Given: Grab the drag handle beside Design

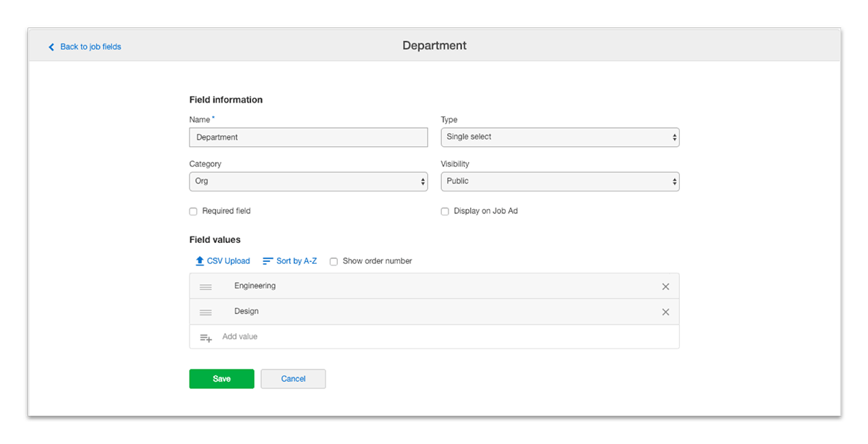Looking at the screenshot, I should pos(205,312).
